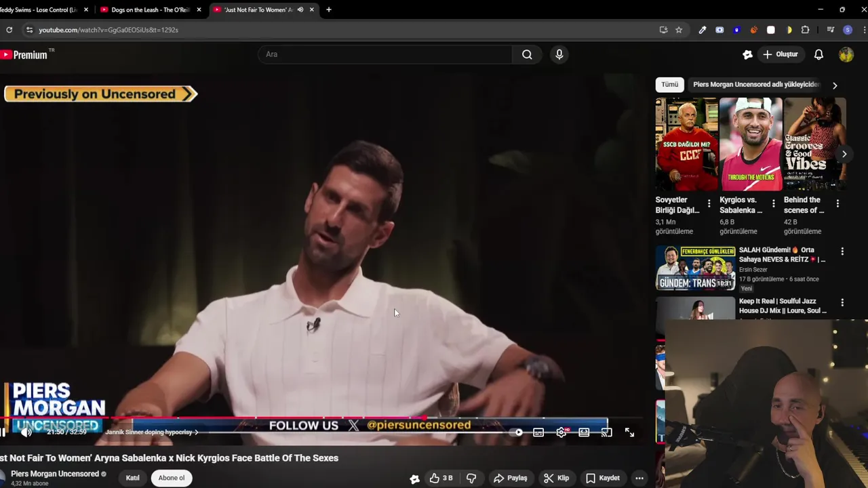This screenshot has width=868, height=488.
Task: View site information icon in address bar
Action: coord(29,30)
